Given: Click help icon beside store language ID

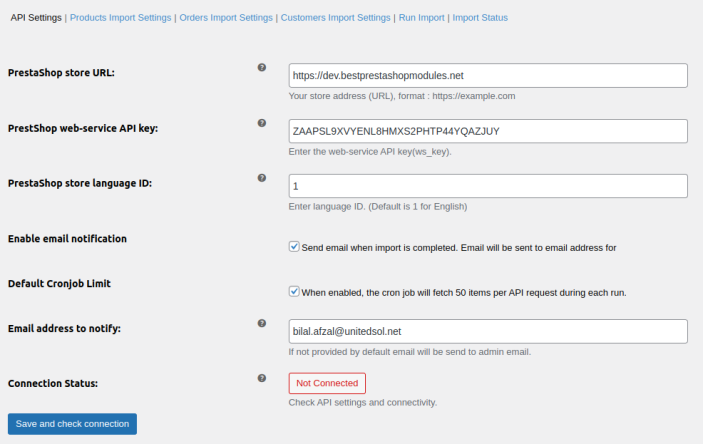Looking at the screenshot, I should tap(262, 178).
